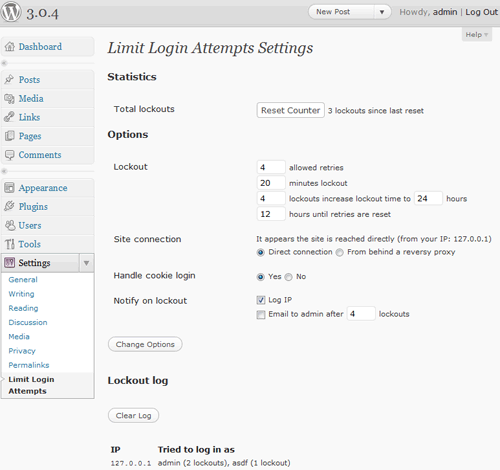Open the Media library icon

pos(9,98)
